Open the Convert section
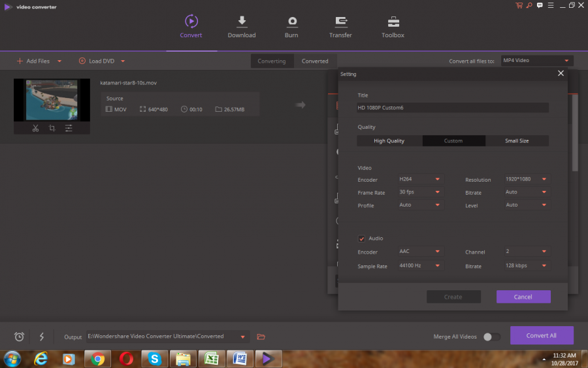Image resolution: width=588 pixels, height=368 pixels. tap(191, 27)
